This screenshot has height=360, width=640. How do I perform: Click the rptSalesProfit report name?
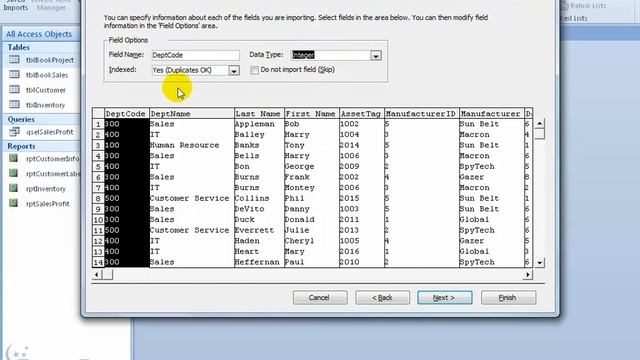(x=48, y=204)
